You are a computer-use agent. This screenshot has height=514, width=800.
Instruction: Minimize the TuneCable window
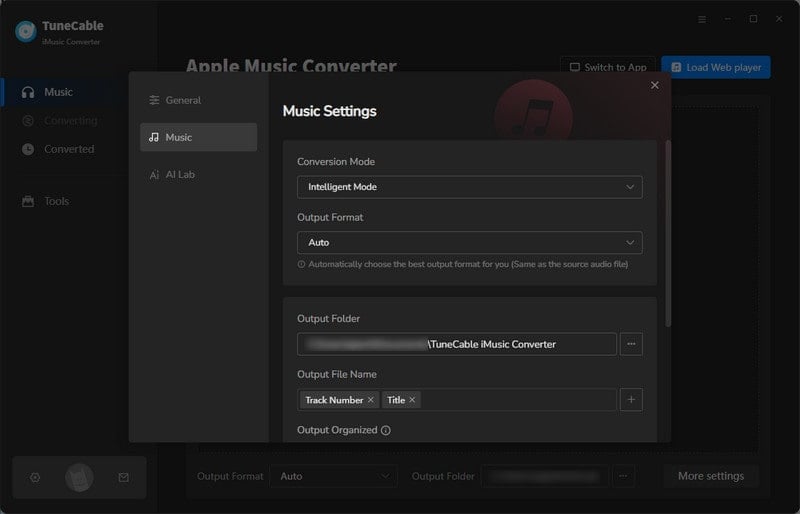(728, 19)
